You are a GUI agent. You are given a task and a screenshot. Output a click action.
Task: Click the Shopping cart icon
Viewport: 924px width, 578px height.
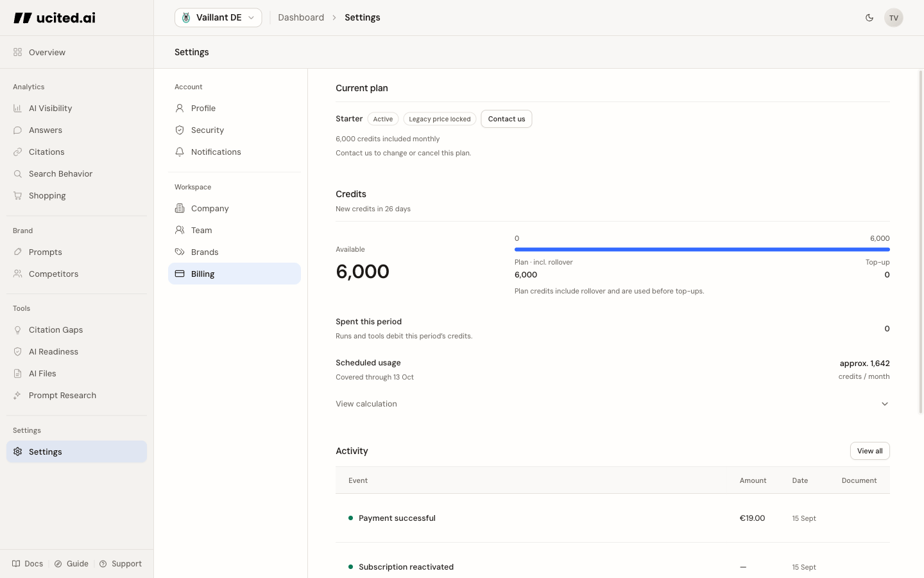17,195
